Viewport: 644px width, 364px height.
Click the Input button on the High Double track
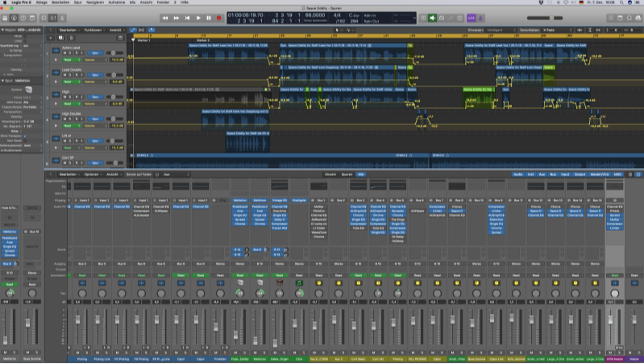[81, 119]
